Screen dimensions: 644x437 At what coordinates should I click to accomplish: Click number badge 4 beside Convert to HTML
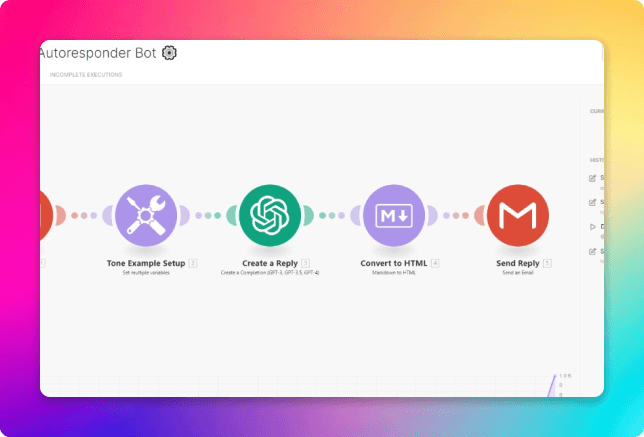435,263
